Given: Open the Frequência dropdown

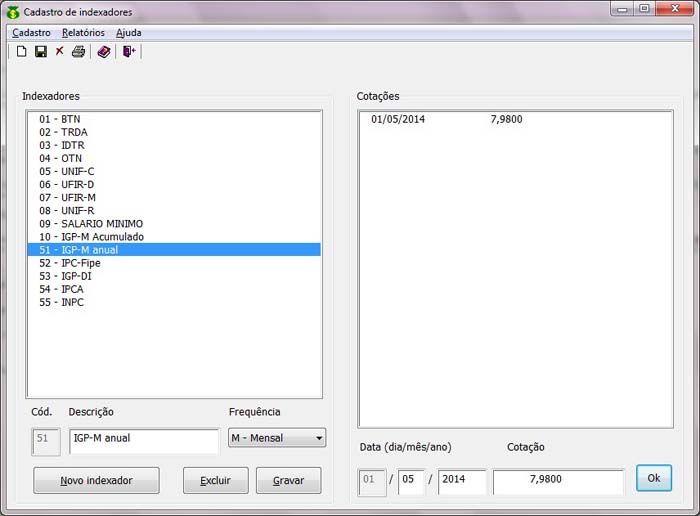Looking at the screenshot, I should click(277, 438).
